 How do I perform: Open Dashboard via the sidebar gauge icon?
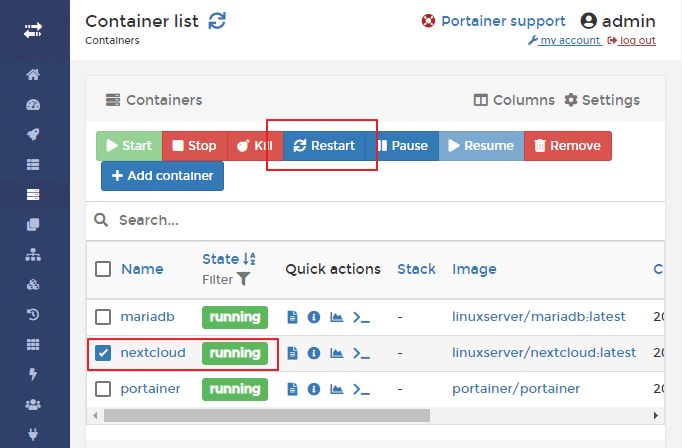(x=33, y=104)
